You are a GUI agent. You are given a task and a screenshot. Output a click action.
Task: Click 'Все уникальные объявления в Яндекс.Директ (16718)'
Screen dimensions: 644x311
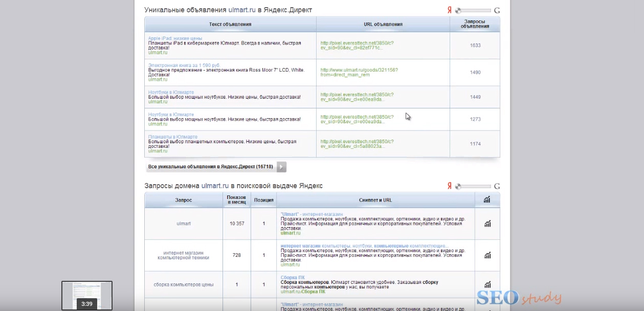tap(211, 167)
